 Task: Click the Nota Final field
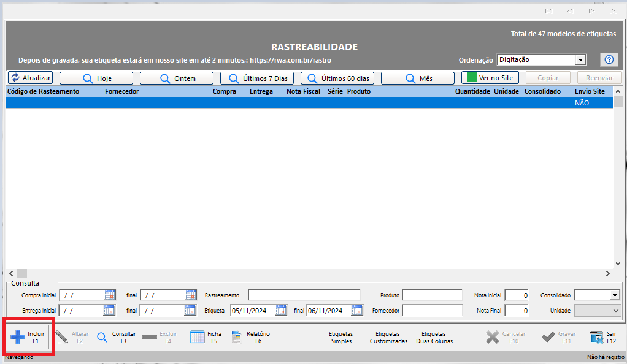[517, 311]
